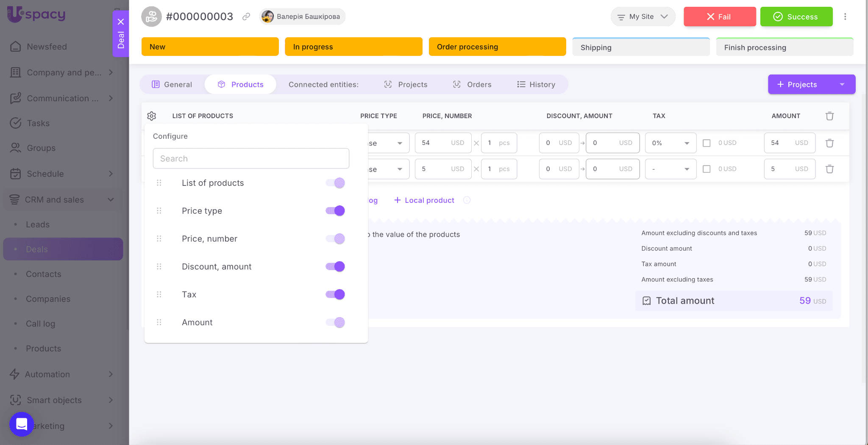Click info icon next to Local product

[467, 200]
